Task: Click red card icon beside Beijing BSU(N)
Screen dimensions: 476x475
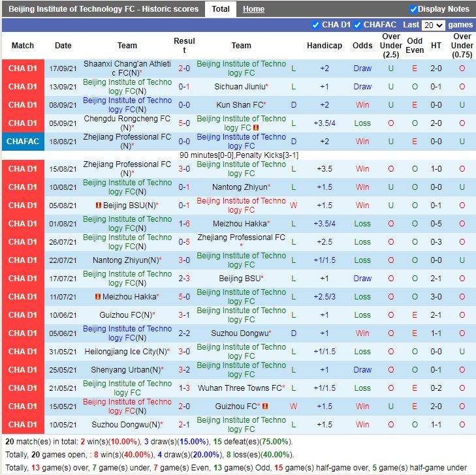Action: [98, 206]
